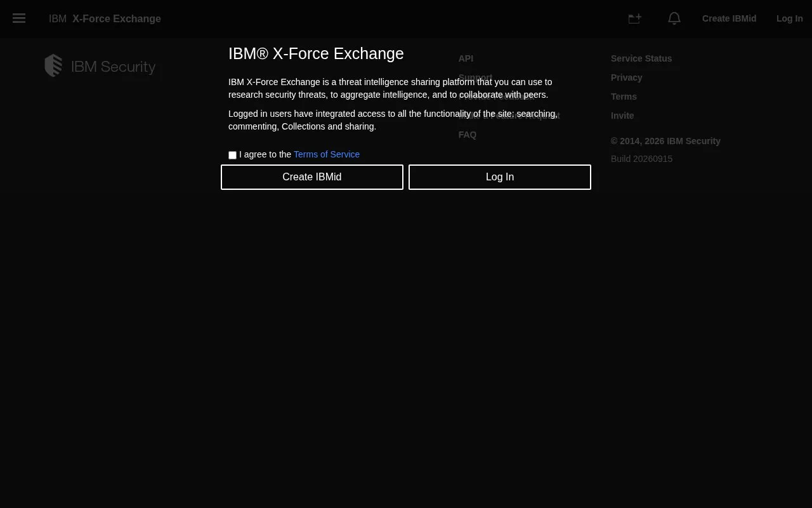This screenshot has height=508, width=812.
Task: Click the Build 20260915 text
Action: (x=641, y=159)
